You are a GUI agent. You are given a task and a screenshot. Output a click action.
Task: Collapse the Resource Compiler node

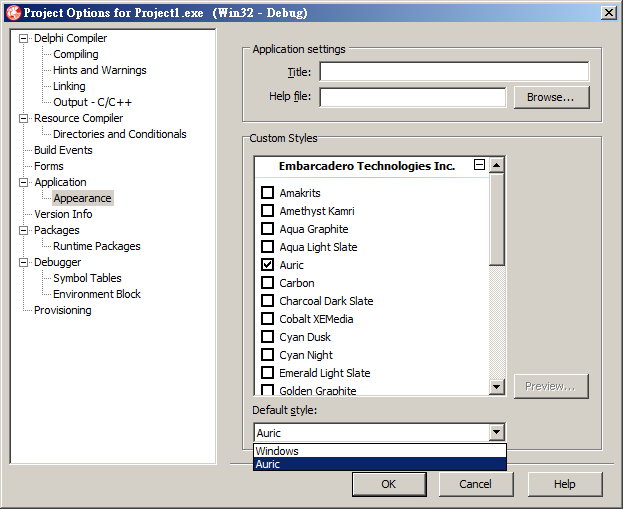(23, 118)
